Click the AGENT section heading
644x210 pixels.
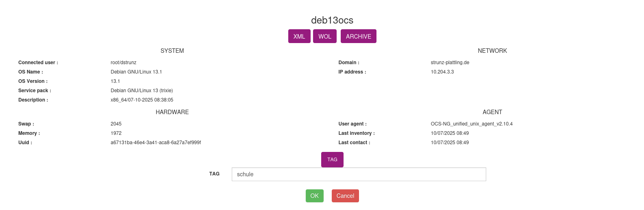[492, 112]
